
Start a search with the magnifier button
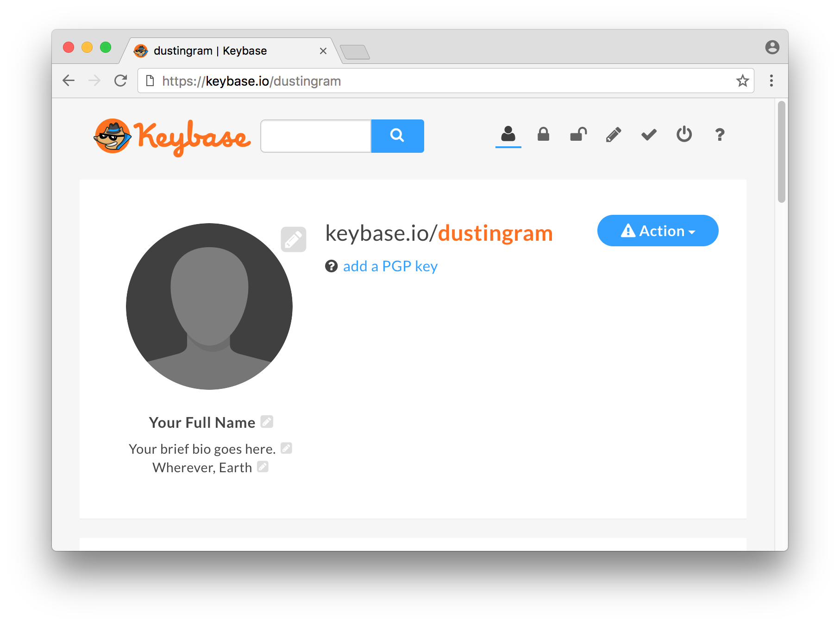pos(397,136)
